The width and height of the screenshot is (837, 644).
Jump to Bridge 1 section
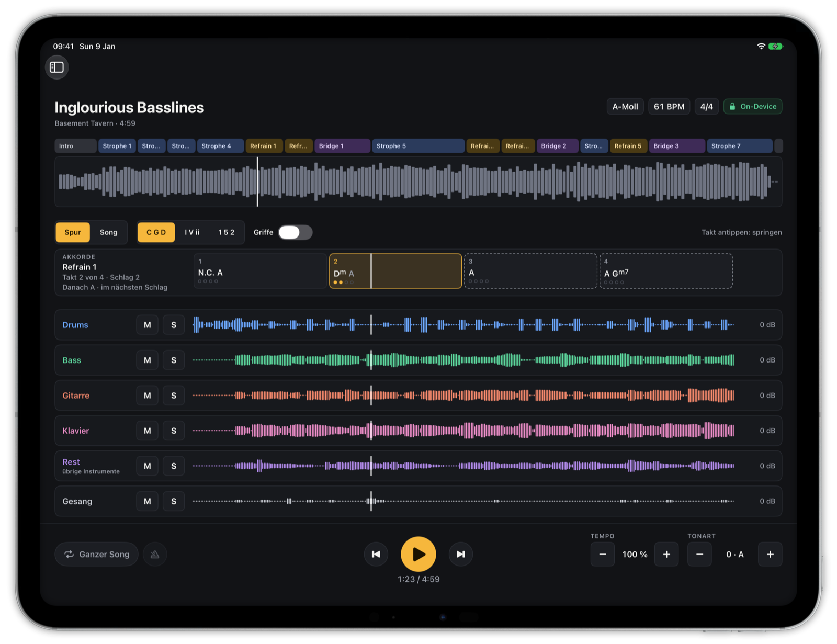pyautogui.click(x=342, y=146)
